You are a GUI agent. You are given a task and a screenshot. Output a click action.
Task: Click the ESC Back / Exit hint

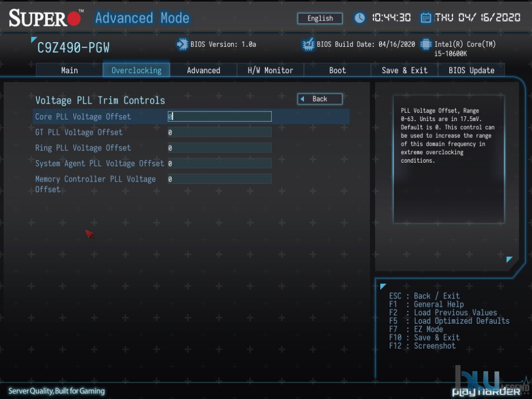pyautogui.click(x=424, y=296)
